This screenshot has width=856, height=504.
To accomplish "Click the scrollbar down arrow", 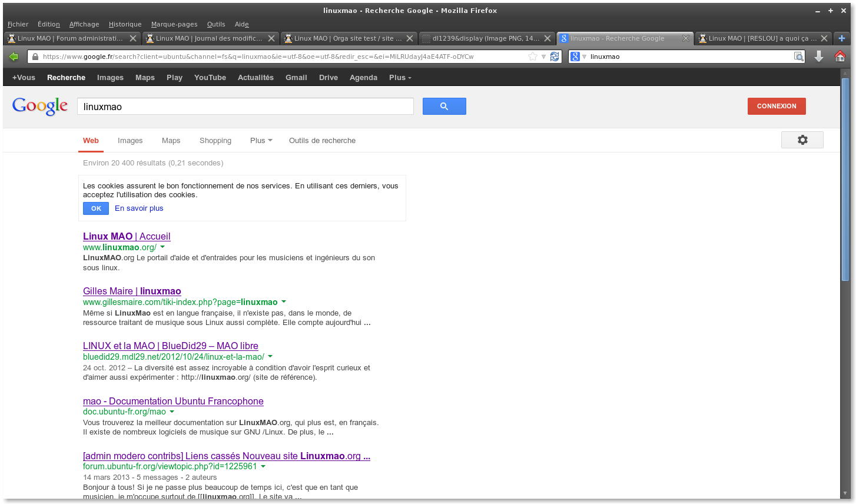I will coord(845,493).
